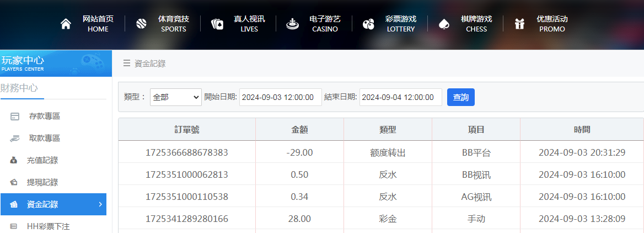
Task: Click the lottery balls icon
Action: tap(368, 24)
